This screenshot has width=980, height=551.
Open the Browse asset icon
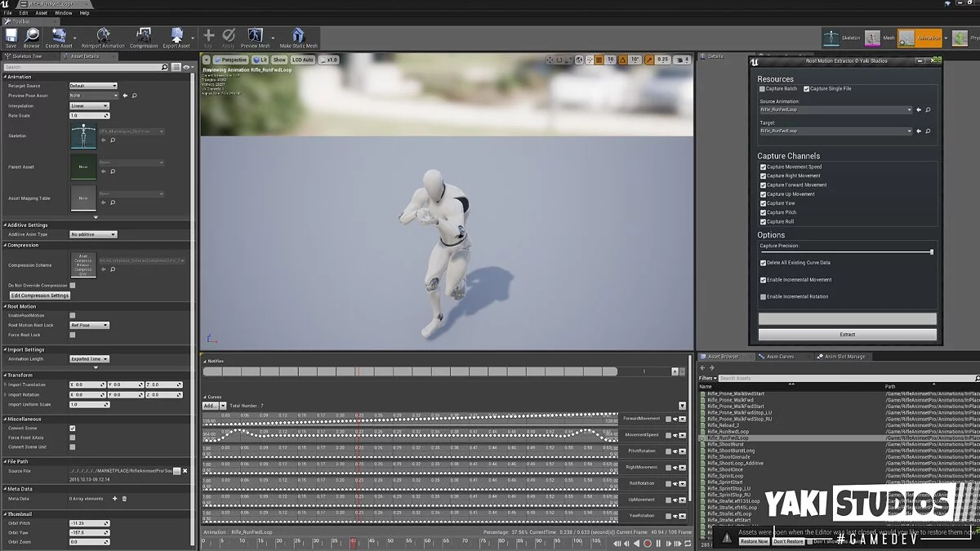pos(32,36)
